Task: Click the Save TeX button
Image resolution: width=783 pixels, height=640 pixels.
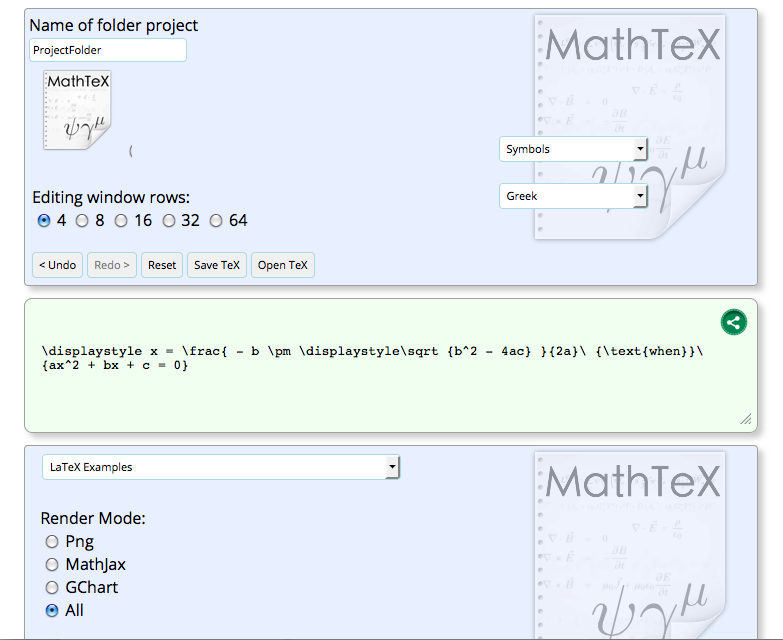Action: click(217, 265)
